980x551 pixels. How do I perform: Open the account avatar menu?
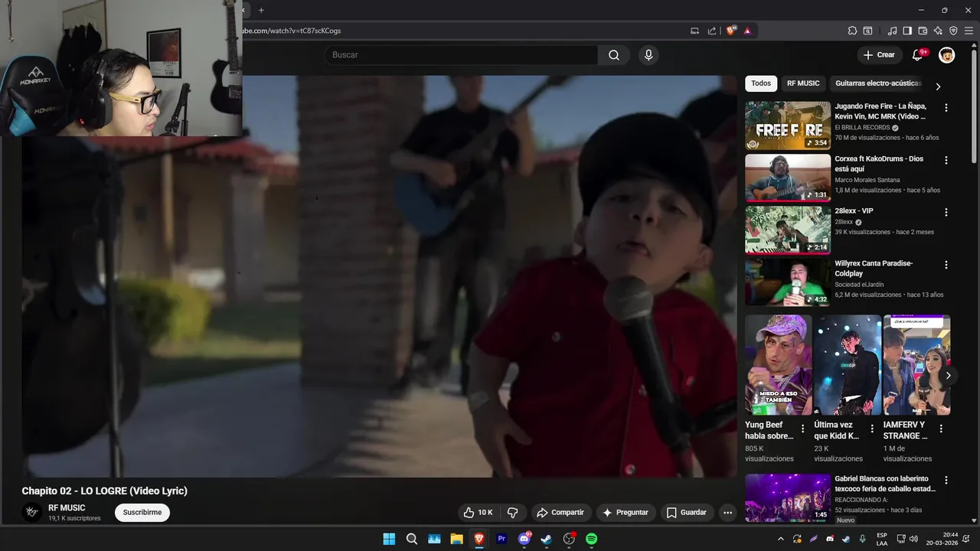coord(946,55)
